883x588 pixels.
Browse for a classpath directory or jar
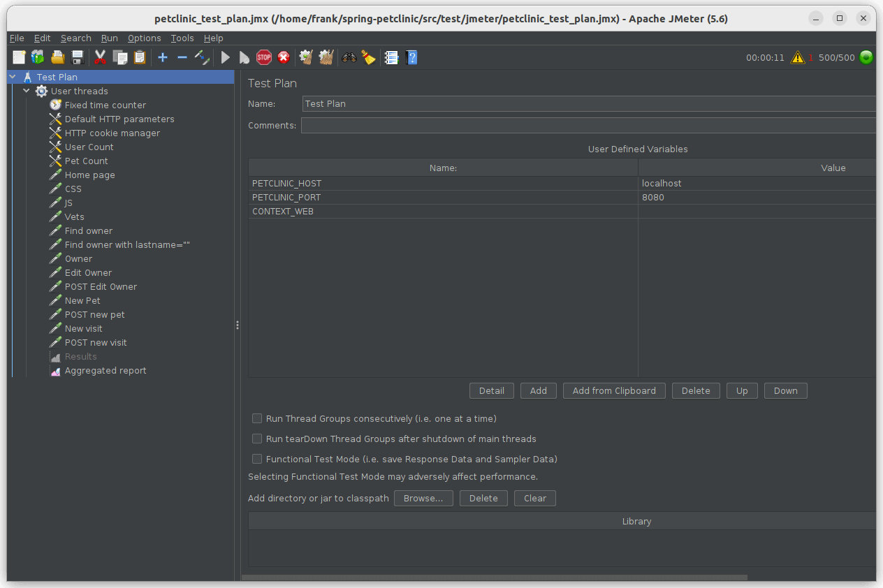point(423,498)
